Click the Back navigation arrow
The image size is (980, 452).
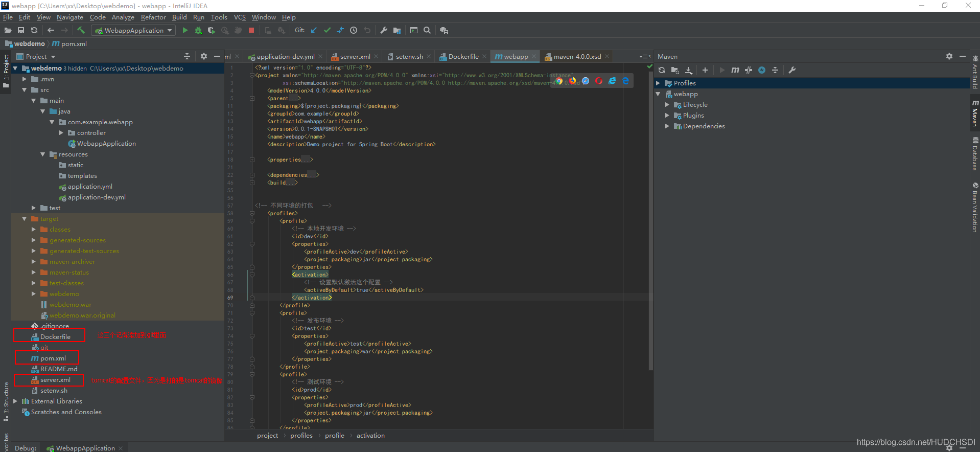pyautogui.click(x=51, y=31)
